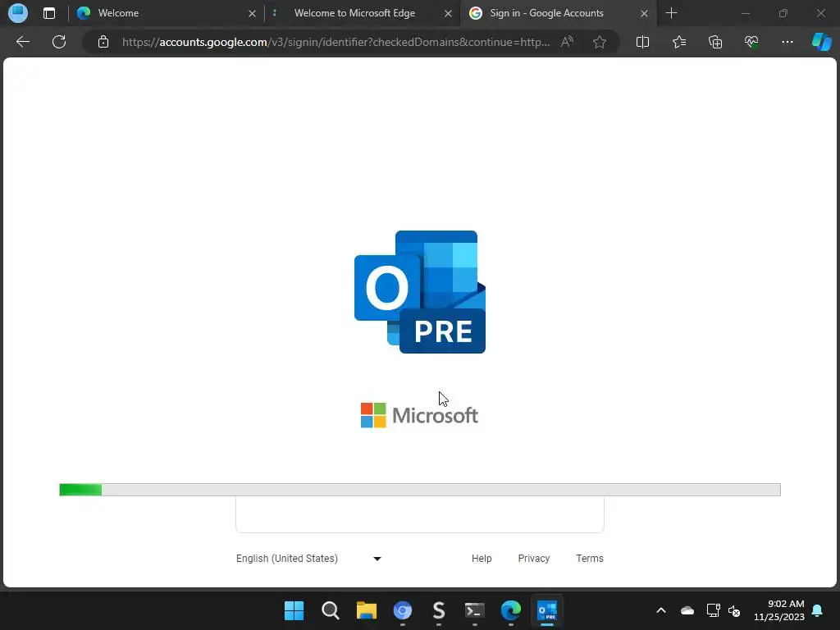Image resolution: width=840 pixels, height=630 pixels.
Task: Close the Welcome tab
Action: (x=252, y=13)
